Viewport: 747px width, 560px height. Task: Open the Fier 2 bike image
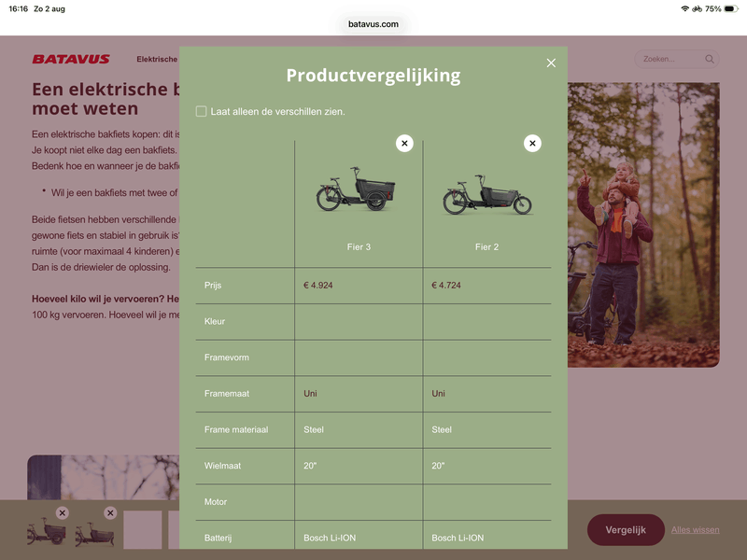(x=486, y=194)
